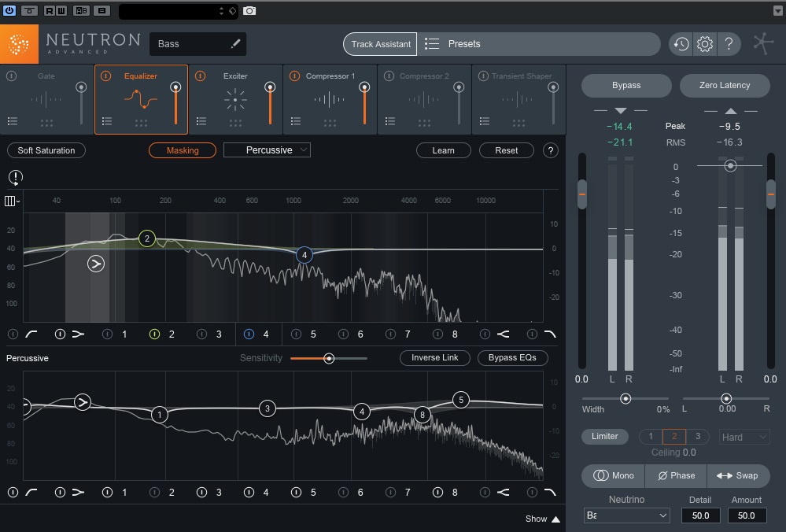Toggle the Transient Shaper module power
Viewport: 786px width, 532px height.
click(x=483, y=76)
